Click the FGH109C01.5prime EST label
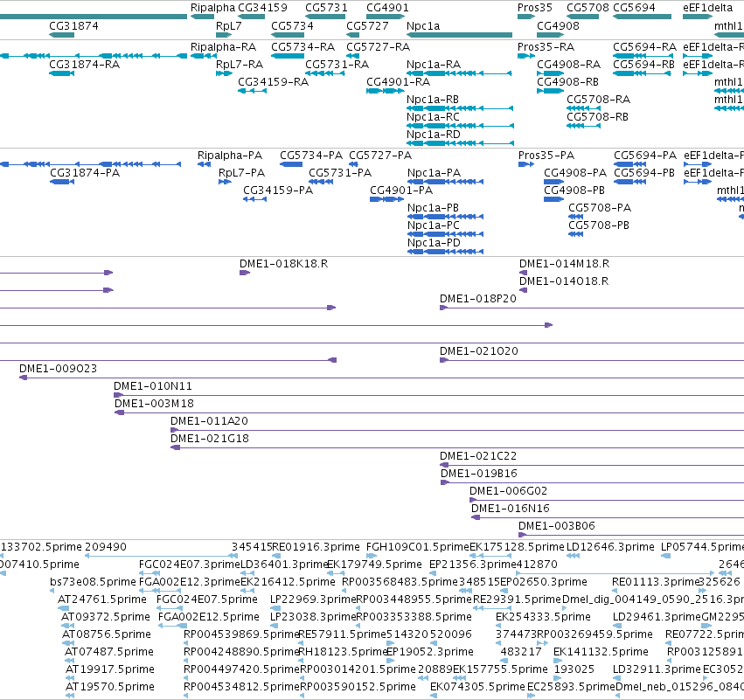The height and width of the screenshot is (700, 744). click(x=418, y=547)
